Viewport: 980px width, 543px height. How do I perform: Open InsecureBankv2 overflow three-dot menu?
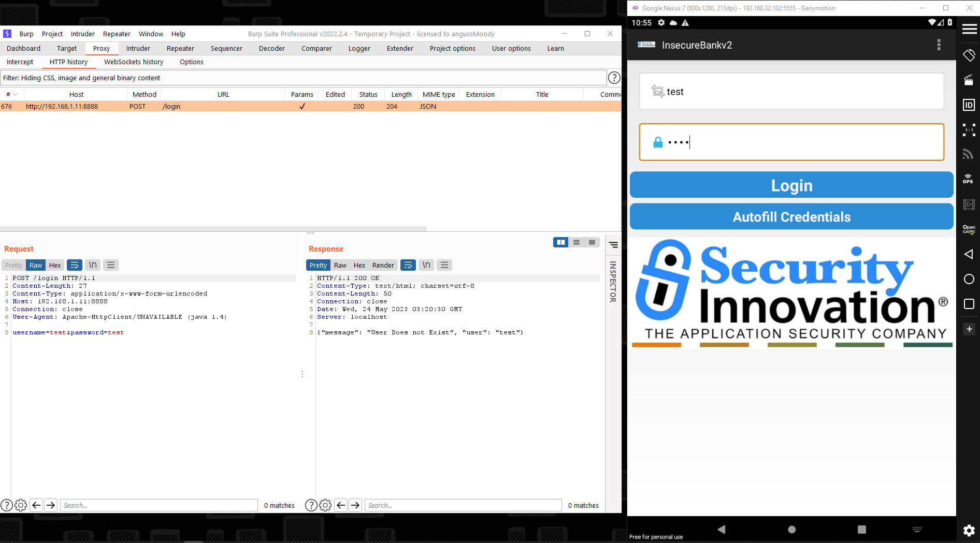click(939, 45)
